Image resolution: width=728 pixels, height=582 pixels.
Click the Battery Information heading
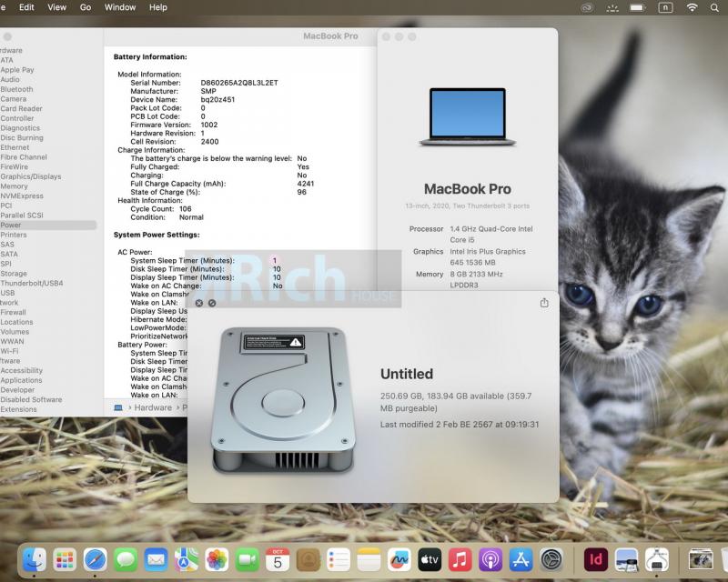(x=150, y=56)
